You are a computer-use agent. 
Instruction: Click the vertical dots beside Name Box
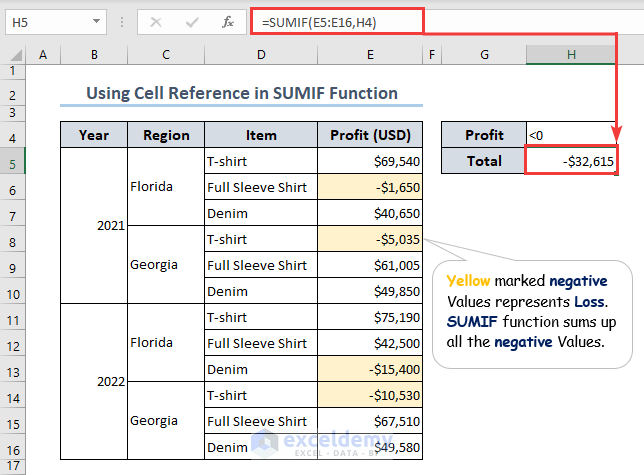124,21
